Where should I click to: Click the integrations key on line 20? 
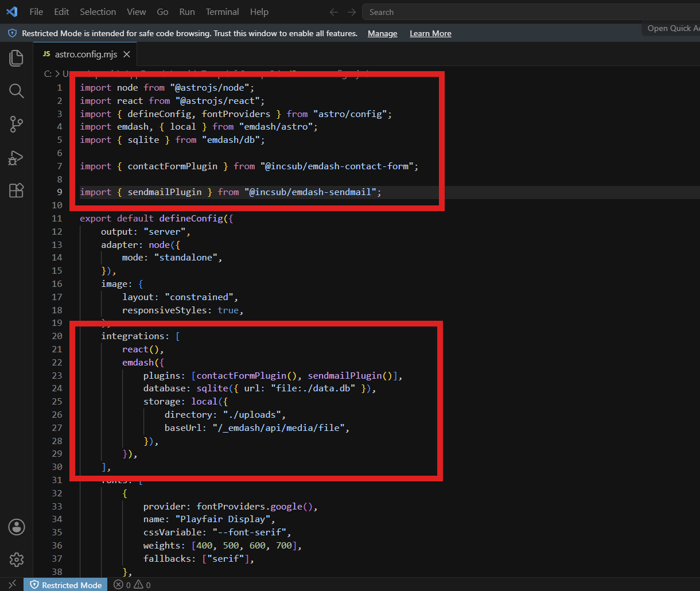tap(133, 336)
